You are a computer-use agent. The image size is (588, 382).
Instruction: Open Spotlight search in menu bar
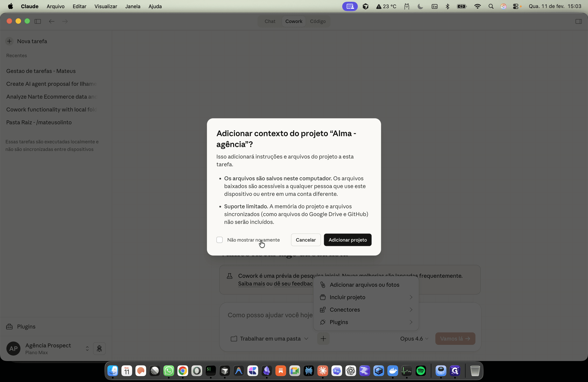point(491,6)
